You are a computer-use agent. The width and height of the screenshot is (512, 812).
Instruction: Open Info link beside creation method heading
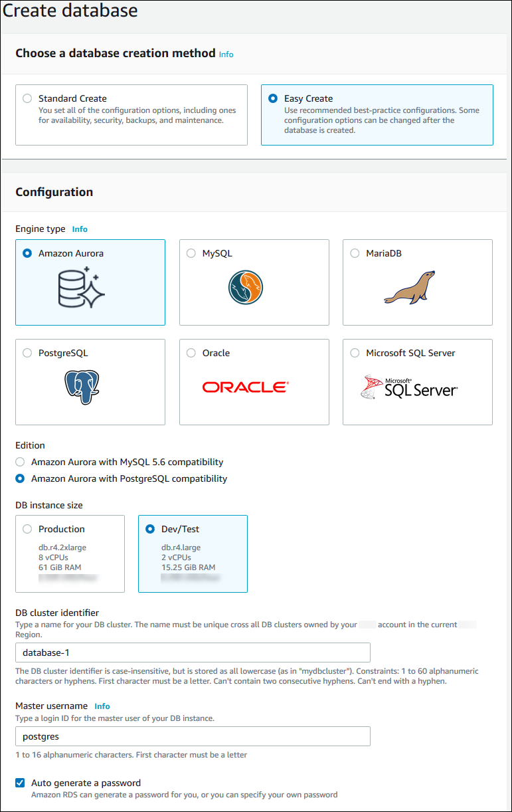click(x=226, y=54)
